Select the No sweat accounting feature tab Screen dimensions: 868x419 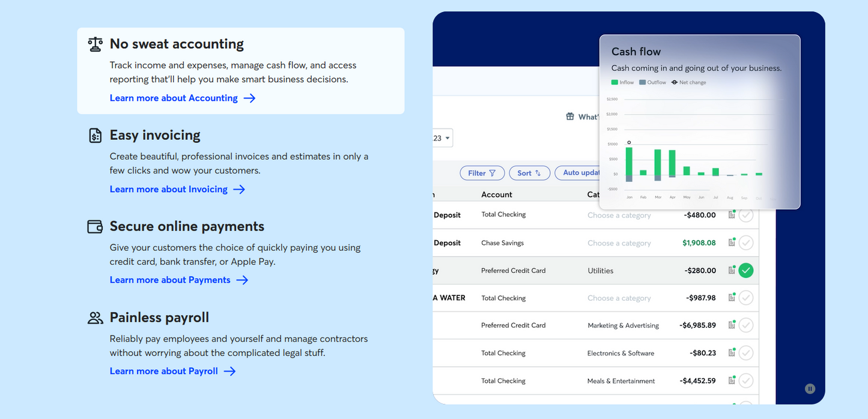(177, 44)
